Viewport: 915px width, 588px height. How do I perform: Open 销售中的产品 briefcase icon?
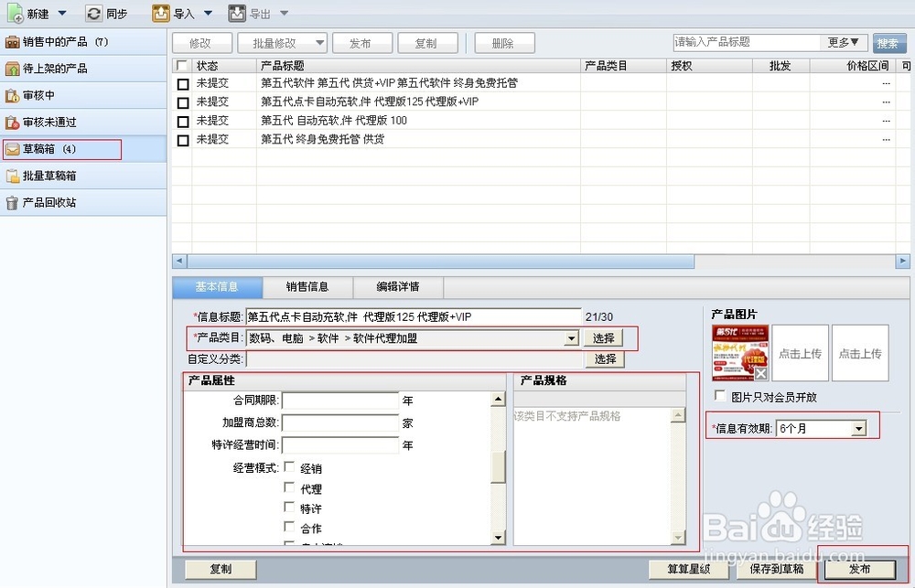coord(12,42)
